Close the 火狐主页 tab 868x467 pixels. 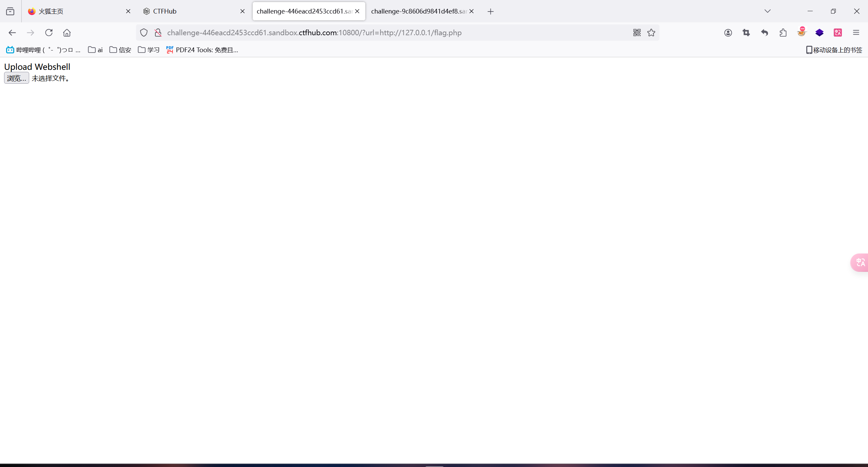128,11
